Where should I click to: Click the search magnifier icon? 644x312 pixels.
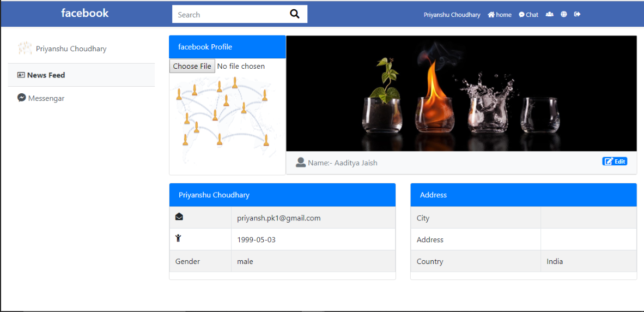tap(295, 14)
